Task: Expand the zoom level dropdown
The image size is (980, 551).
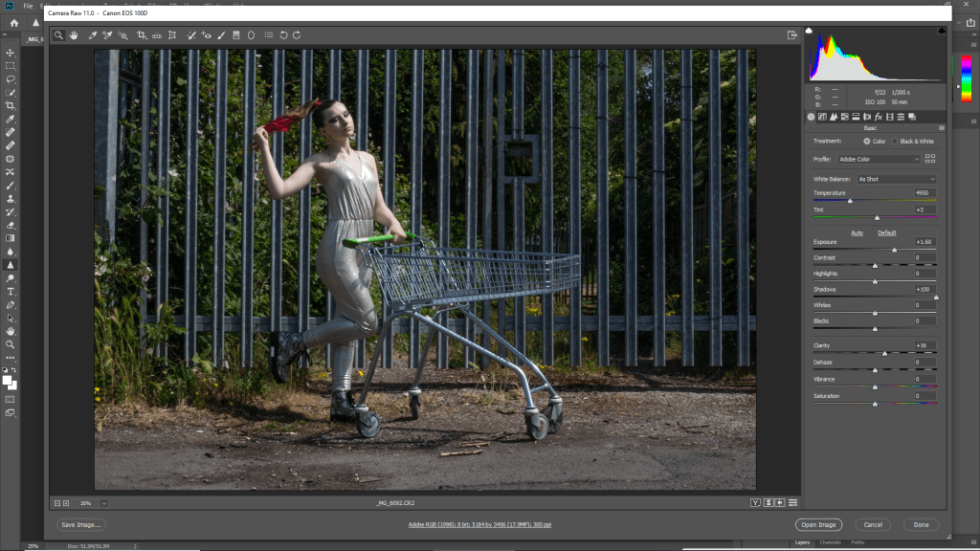Action: tap(104, 502)
